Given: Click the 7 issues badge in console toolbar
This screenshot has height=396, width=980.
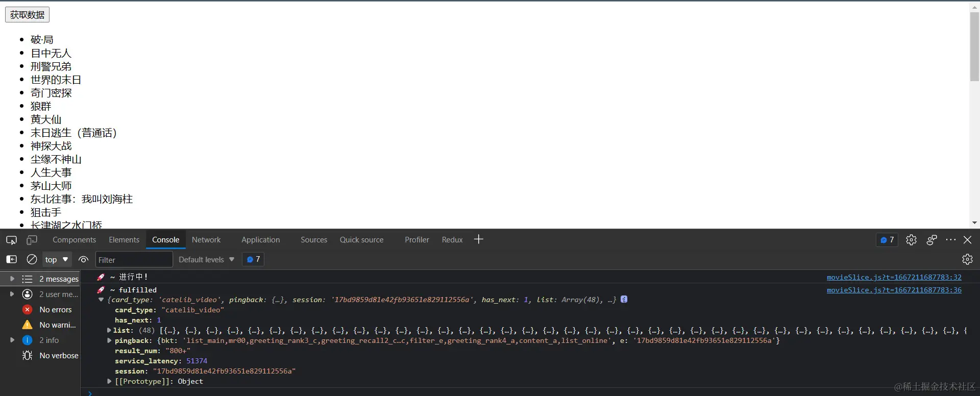Looking at the screenshot, I should 253,259.
